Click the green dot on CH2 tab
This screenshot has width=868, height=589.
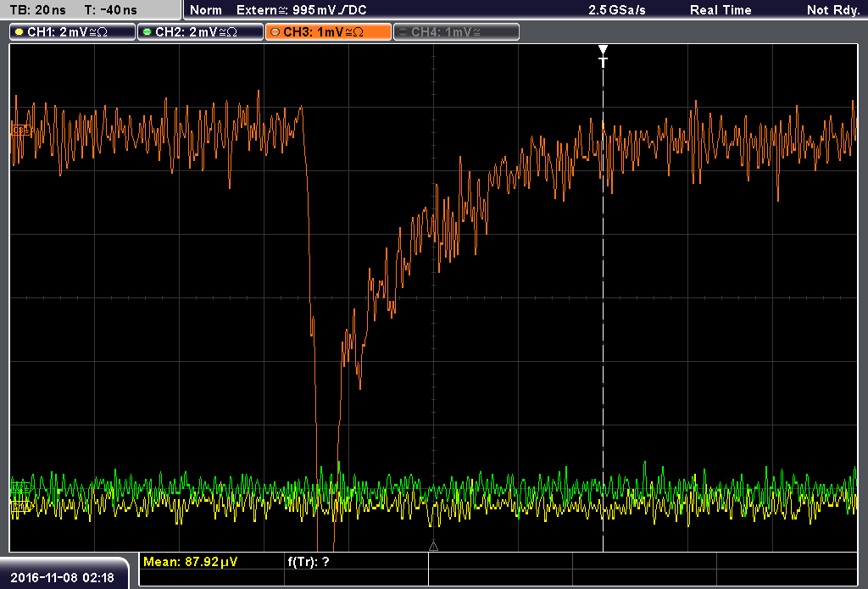tap(147, 32)
